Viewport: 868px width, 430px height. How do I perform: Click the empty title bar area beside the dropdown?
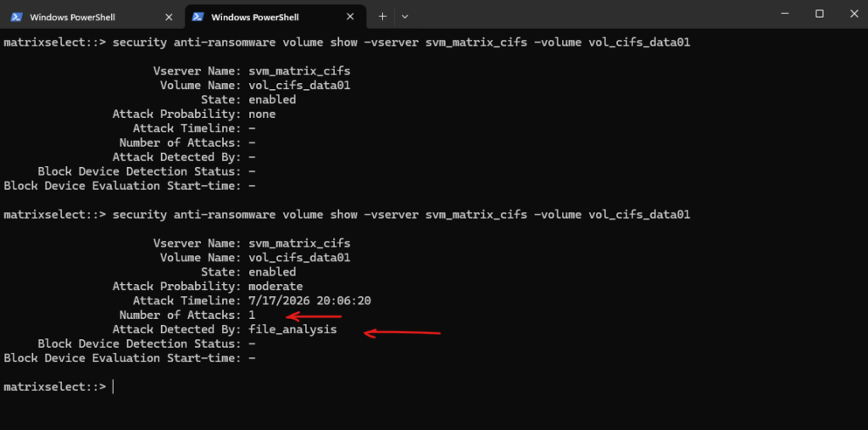tap(587, 15)
